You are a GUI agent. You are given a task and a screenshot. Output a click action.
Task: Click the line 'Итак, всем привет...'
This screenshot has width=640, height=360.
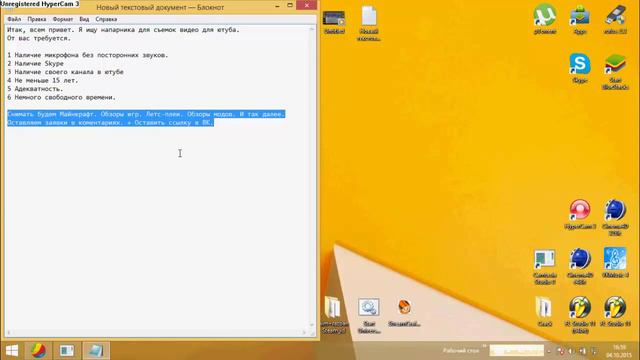pyautogui.click(x=123, y=30)
